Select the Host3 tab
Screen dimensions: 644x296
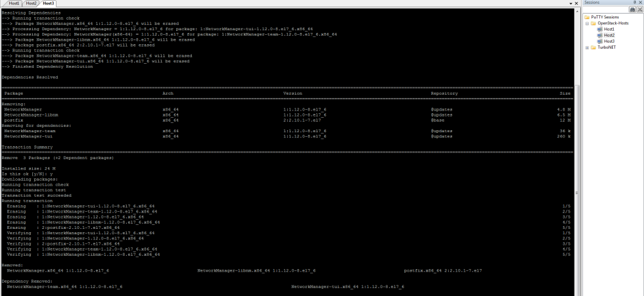pos(48,3)
